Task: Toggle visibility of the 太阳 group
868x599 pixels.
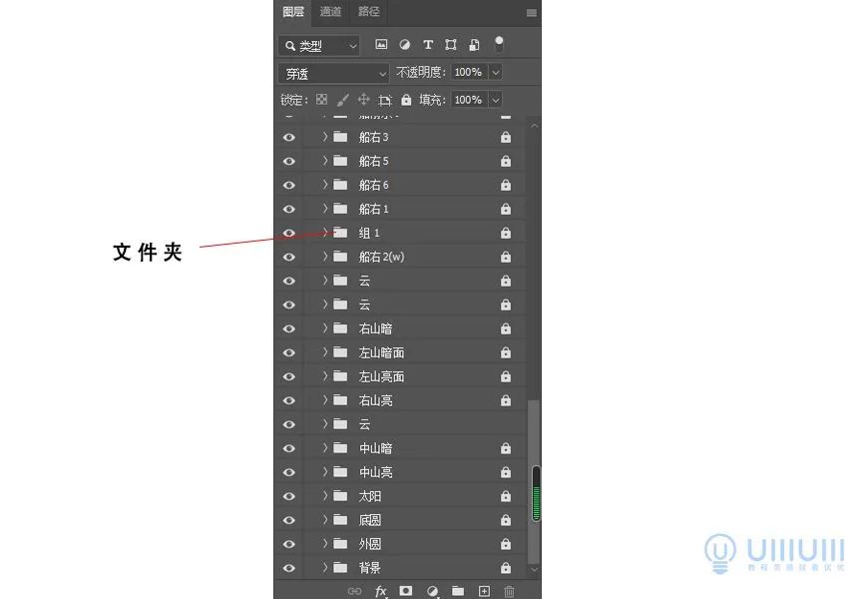Action: pos(288,495)
